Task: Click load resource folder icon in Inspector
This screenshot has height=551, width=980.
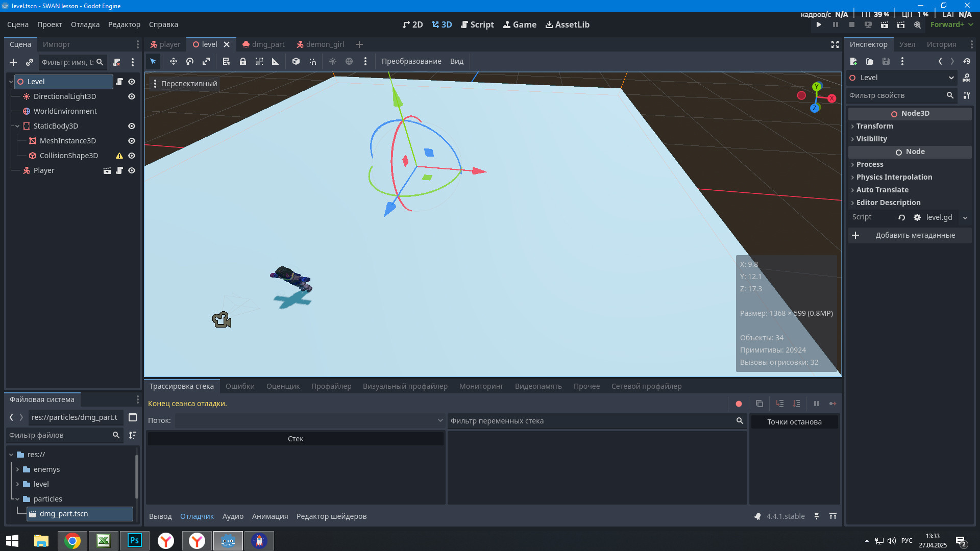Action: click(870, 61)
